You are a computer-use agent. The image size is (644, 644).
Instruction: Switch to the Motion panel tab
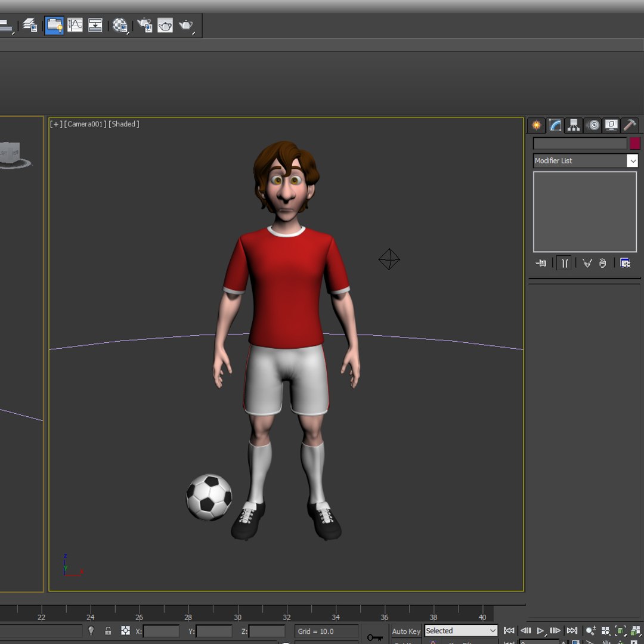593,125
